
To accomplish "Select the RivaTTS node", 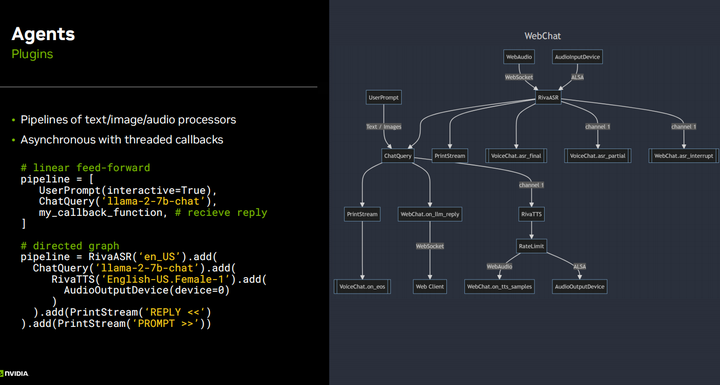I will pos(531,214).
